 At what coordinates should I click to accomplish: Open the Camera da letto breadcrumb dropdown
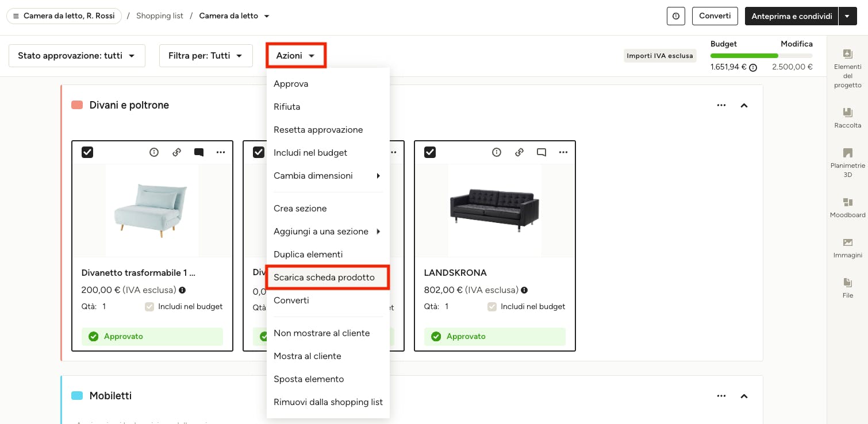tap(266, 16)
